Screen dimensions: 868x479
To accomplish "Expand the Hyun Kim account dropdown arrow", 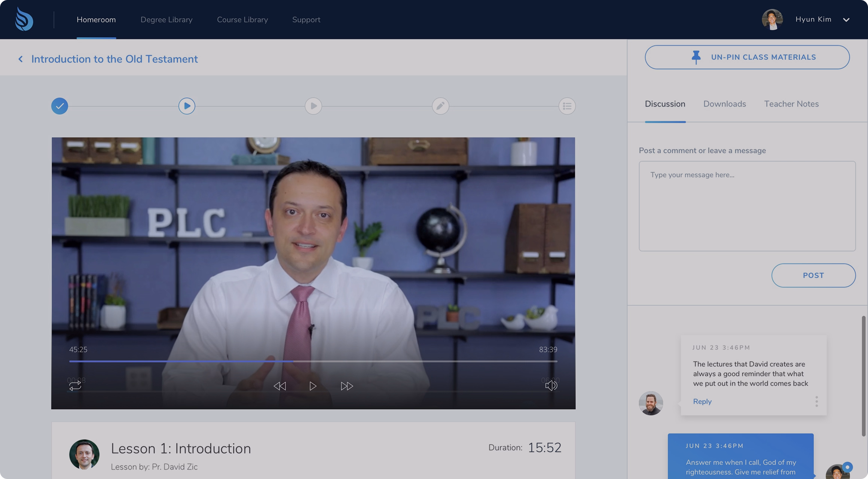I will pos(846,20).
